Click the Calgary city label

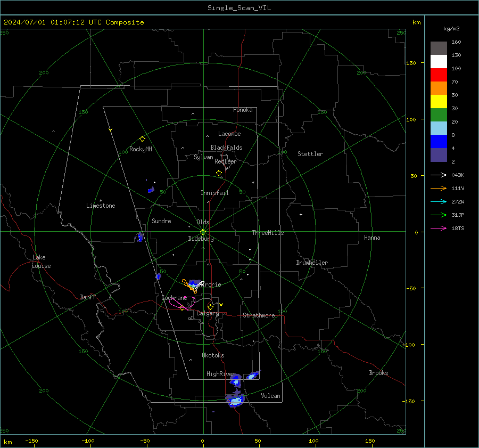pyautogui.click(x=208, y=313)
